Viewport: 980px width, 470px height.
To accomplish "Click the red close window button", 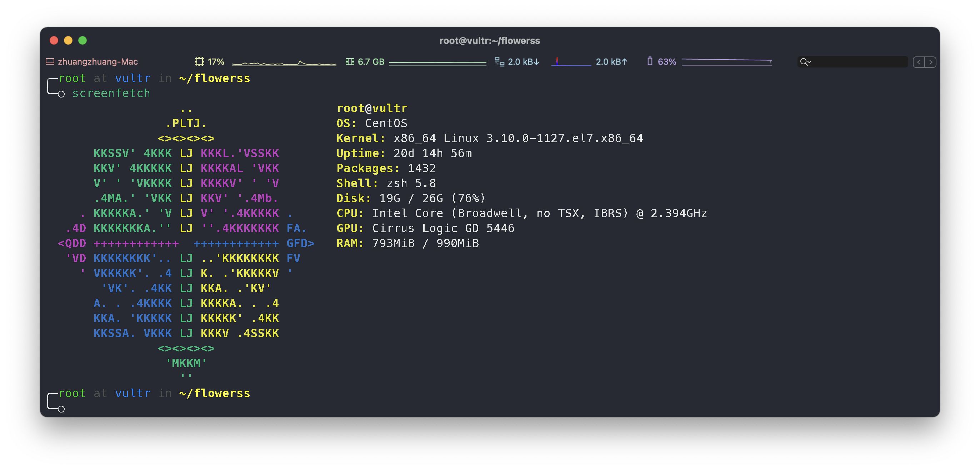I will [54, 40].
